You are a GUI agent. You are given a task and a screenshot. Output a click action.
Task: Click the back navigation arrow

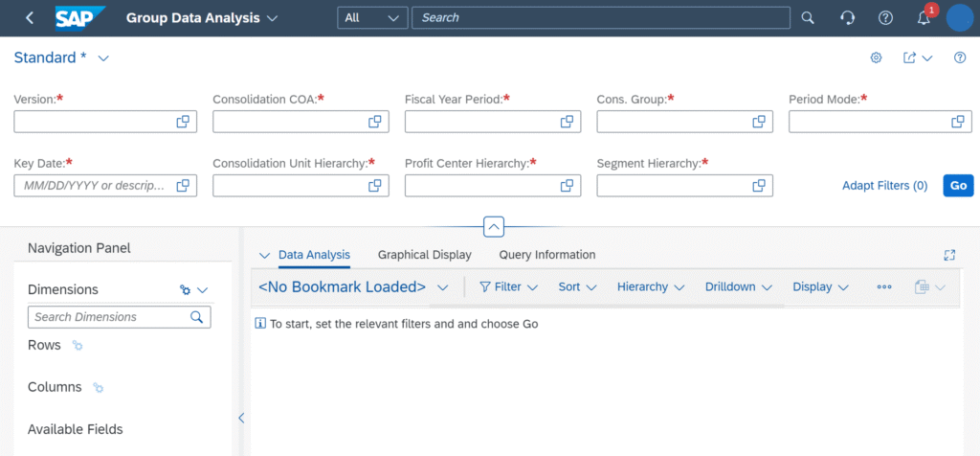click(x=30, y=17)
